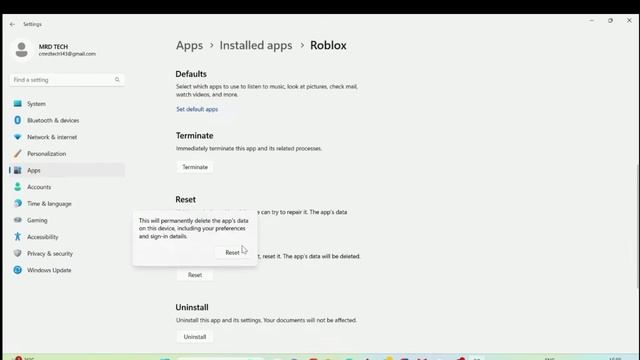This screenshot has width=640, height=360.
Task: Select Time & language globe icon
Action: coord(18,204)
